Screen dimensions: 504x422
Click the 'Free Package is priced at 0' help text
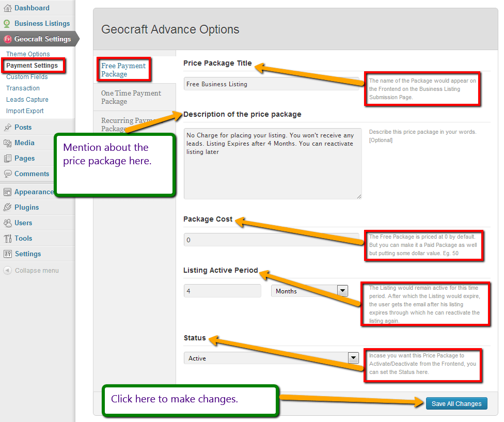pyautogui.click(x=423, y=245)
